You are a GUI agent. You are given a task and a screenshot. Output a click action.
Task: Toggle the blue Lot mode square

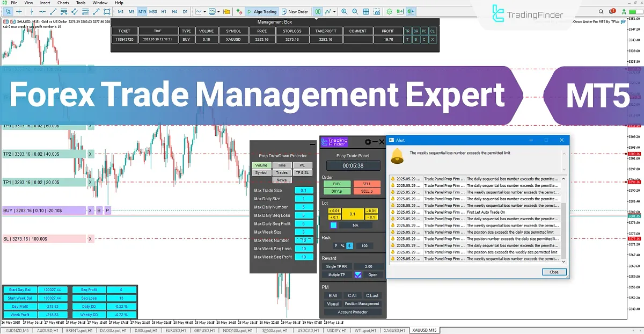point(334,225)
